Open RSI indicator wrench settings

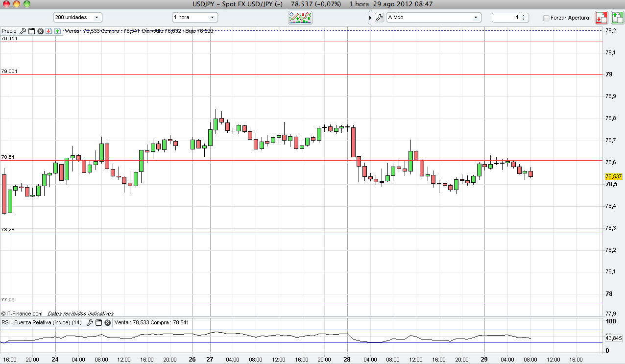[90, 322]
